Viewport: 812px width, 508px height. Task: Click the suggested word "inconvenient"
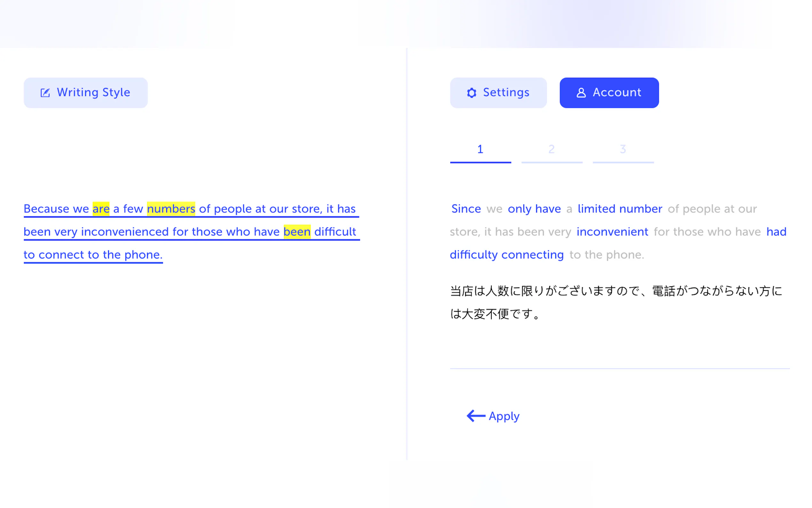point(612,232)
